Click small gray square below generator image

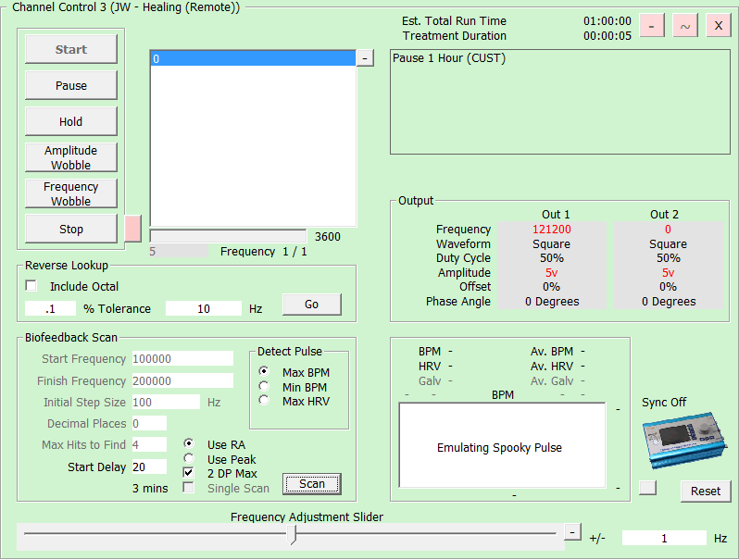(x=647, y=488)
